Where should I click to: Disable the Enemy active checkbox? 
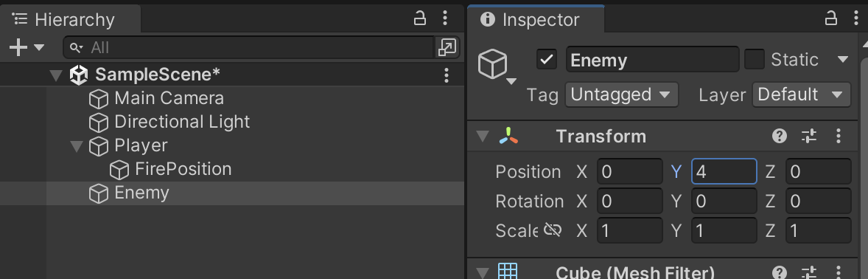[547, 59]
